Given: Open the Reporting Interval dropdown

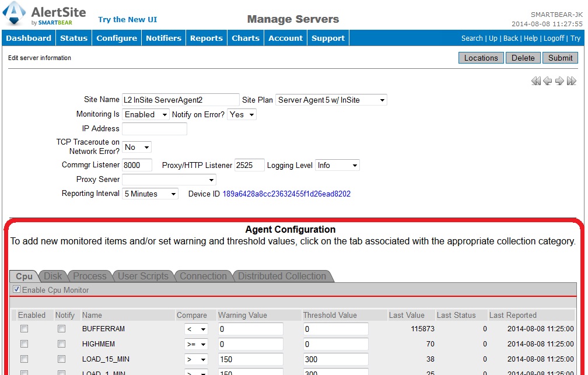Looking at the screenshot, I should point(150,194).
